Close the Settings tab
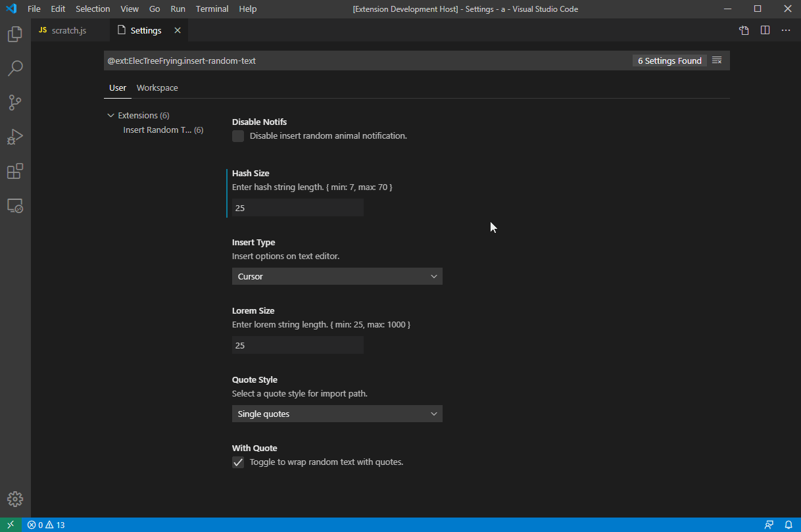801x532 pixels. pyautogui.click(x=178, y=30)
